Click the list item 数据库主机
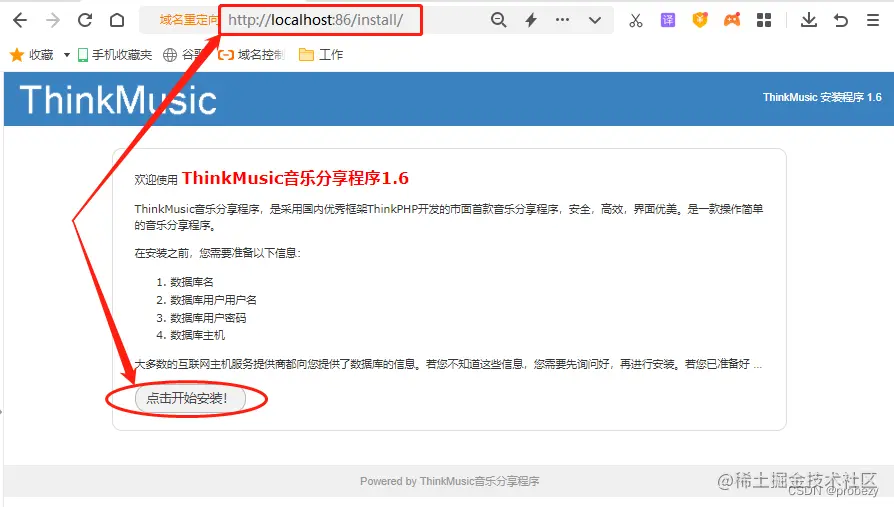Viewport: 894px width, 507px height. click(197, 335)
